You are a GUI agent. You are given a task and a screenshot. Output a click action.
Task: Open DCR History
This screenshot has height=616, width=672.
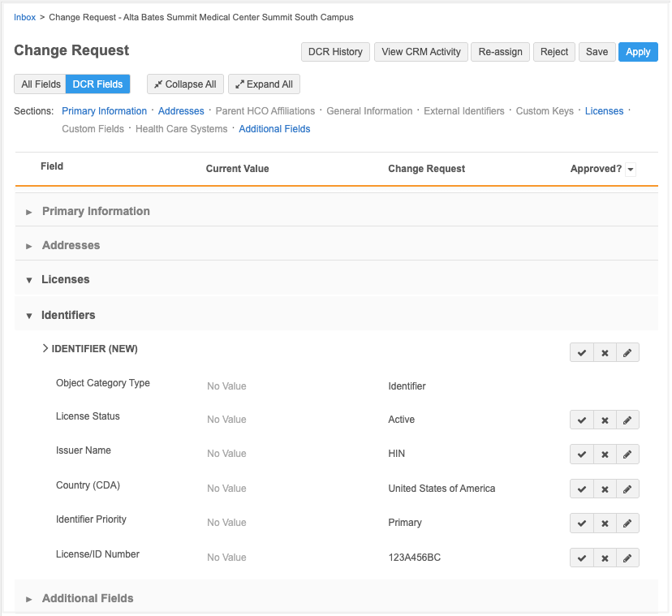(335, 52)
